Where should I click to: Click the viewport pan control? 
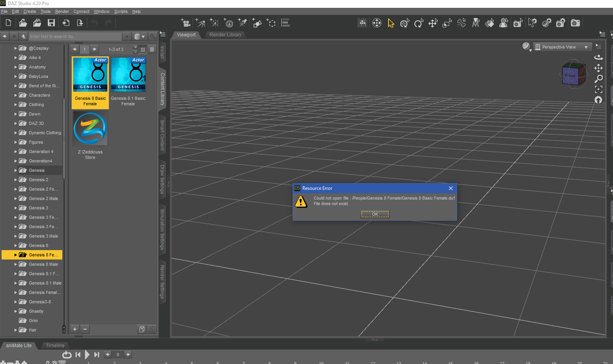click(599, 68)
